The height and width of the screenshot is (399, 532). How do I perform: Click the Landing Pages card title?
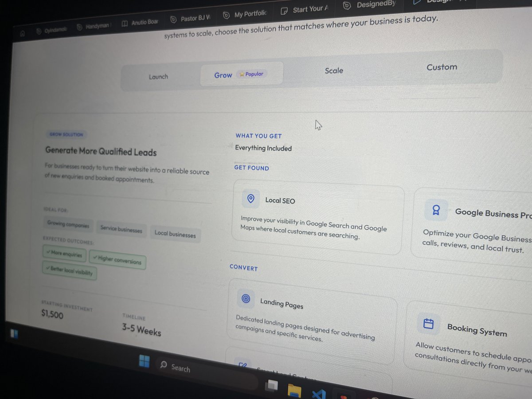(282, 304)
